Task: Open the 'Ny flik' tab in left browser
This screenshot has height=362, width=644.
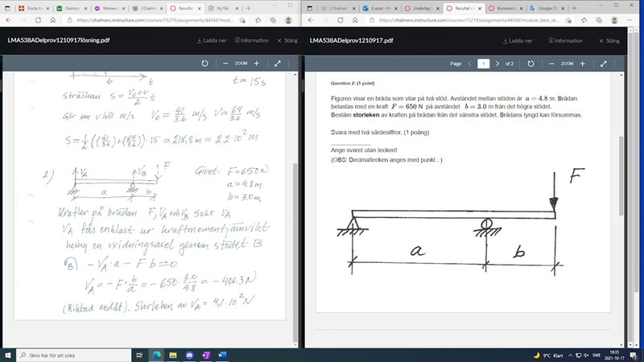Action: point(215,6)
